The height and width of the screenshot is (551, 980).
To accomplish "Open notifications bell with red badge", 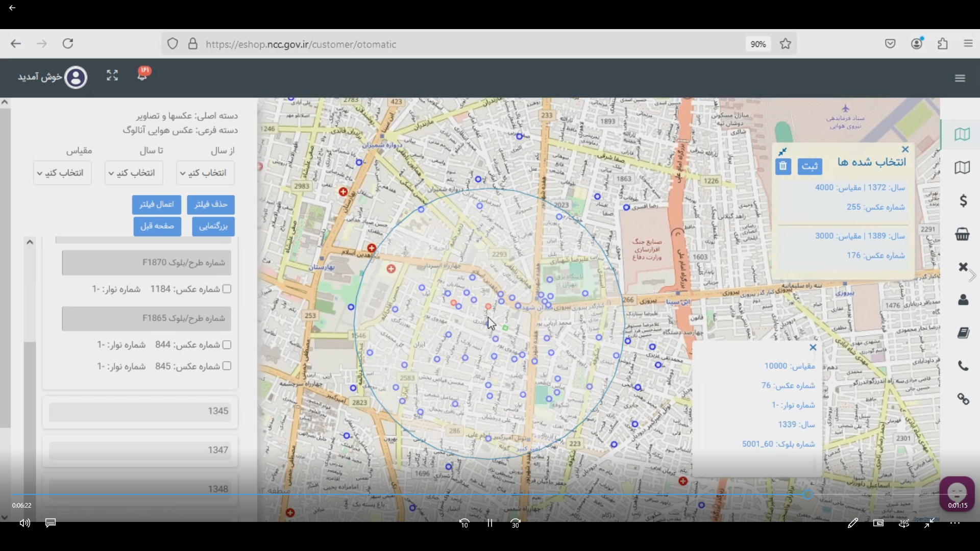I will [142, 74].
